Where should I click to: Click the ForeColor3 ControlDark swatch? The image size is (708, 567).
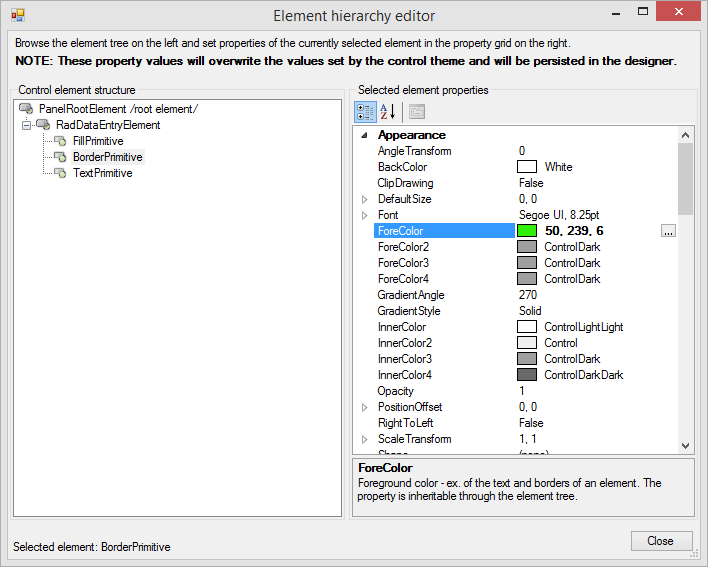click(527, 263)
